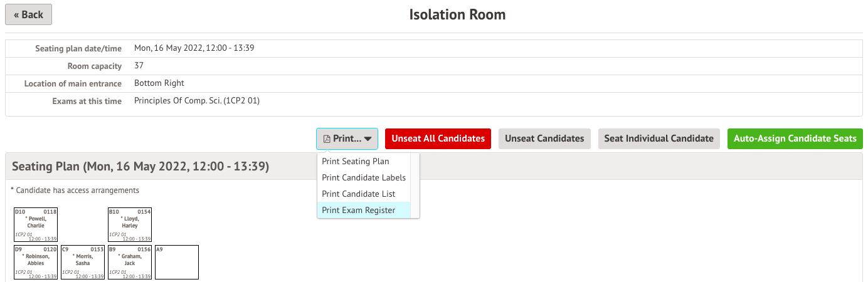Select seat D10 with Powell, Charlie
Screen dimensions: 868x282
click(36, 225)
